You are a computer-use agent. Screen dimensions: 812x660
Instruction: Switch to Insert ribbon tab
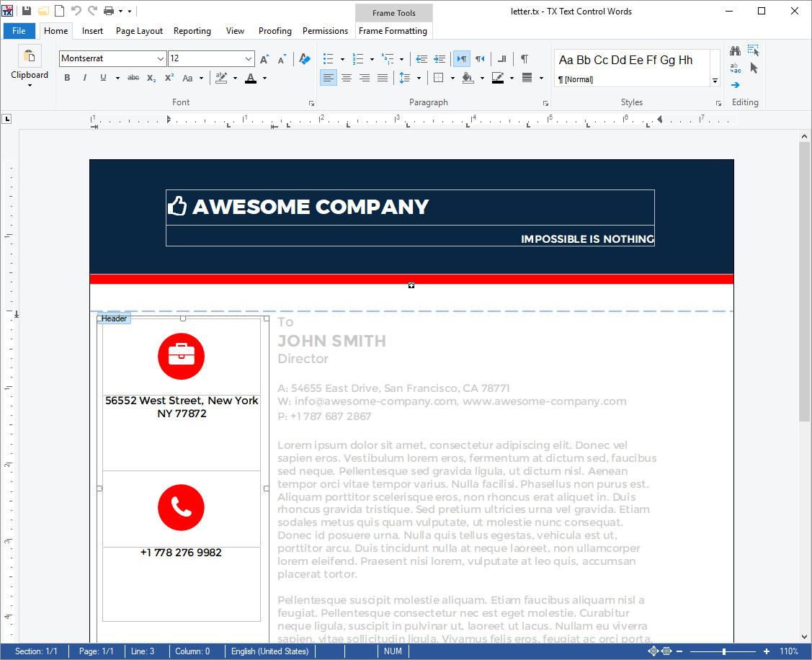tap(92, 31)
